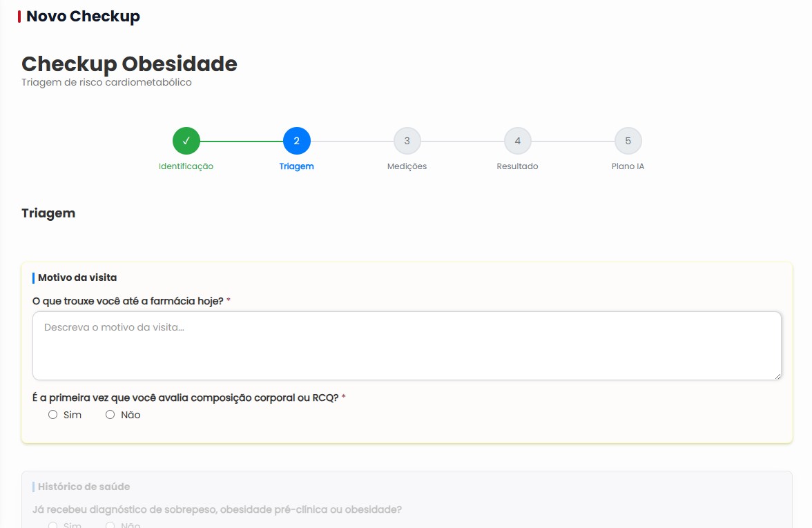Focus the visit reason text area
Viewport: 812px width, 528px height.
tap(407, 346)
